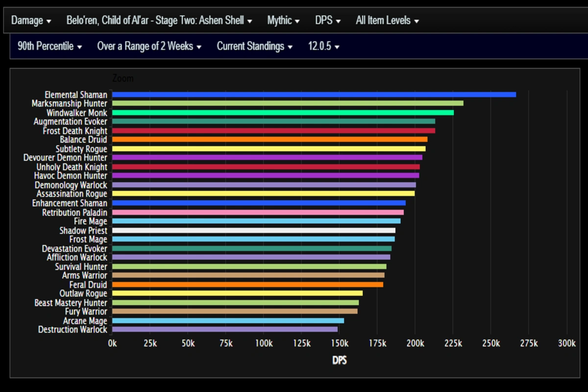Select the Arms Warrior spec label

point(85,275)
